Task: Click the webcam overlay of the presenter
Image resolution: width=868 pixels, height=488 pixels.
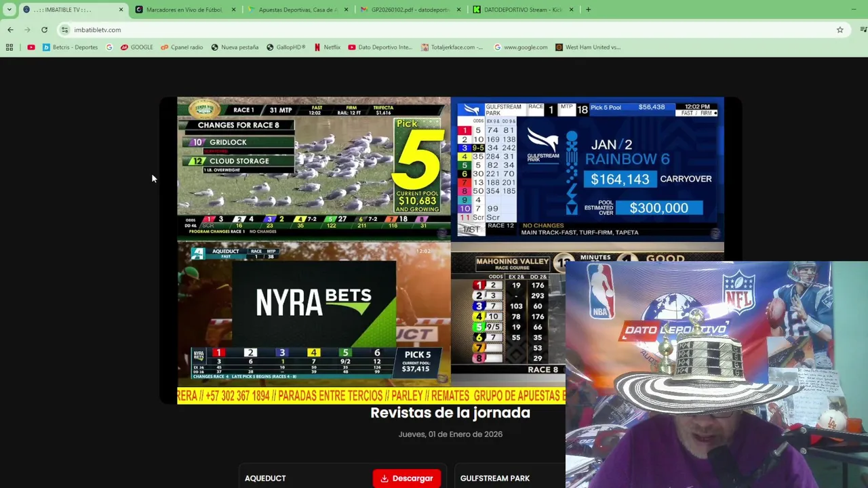Action: pyautogui.click(x=717, y=375)
